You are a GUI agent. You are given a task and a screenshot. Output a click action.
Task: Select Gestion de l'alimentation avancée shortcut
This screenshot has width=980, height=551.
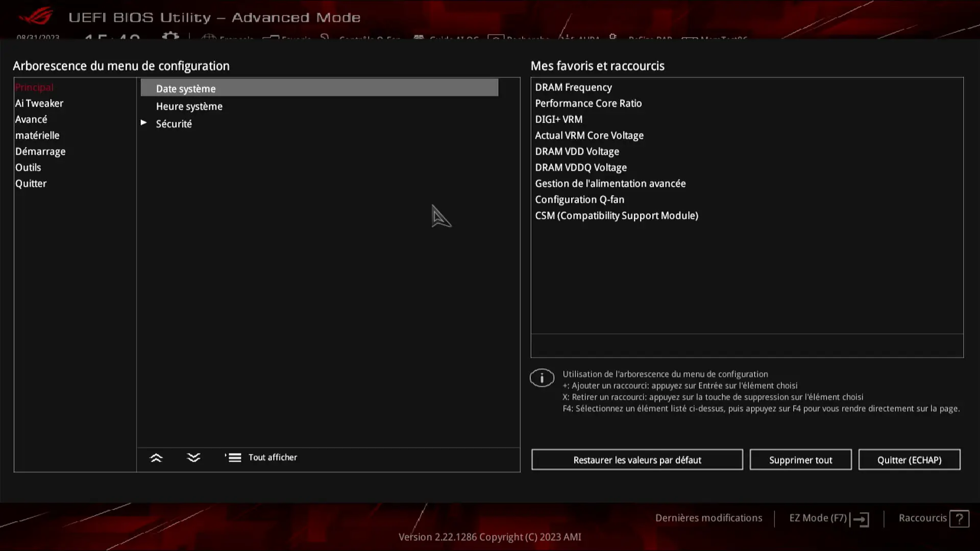[x=610, y=184]
